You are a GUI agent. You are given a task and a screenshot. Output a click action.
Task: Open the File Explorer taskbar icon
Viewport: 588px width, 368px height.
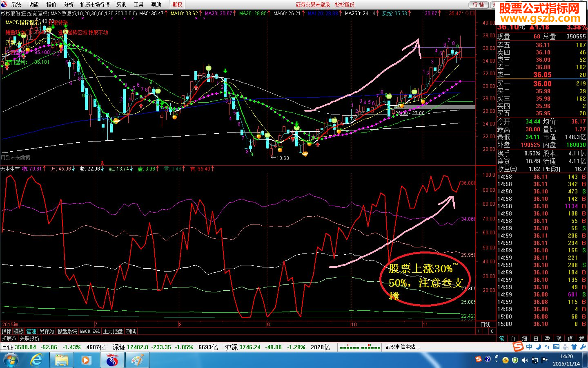(x=62, y=360)
